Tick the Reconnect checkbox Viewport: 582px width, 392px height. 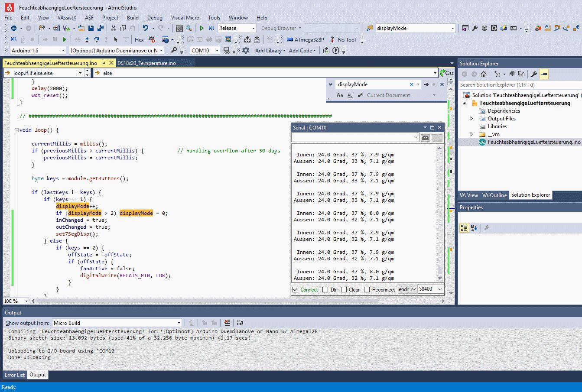367,289
